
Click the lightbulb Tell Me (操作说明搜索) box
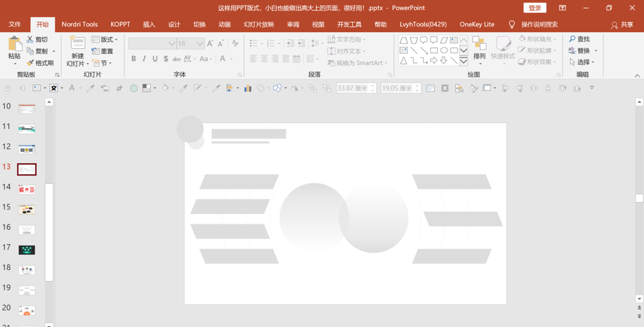[x=533, y=24]
